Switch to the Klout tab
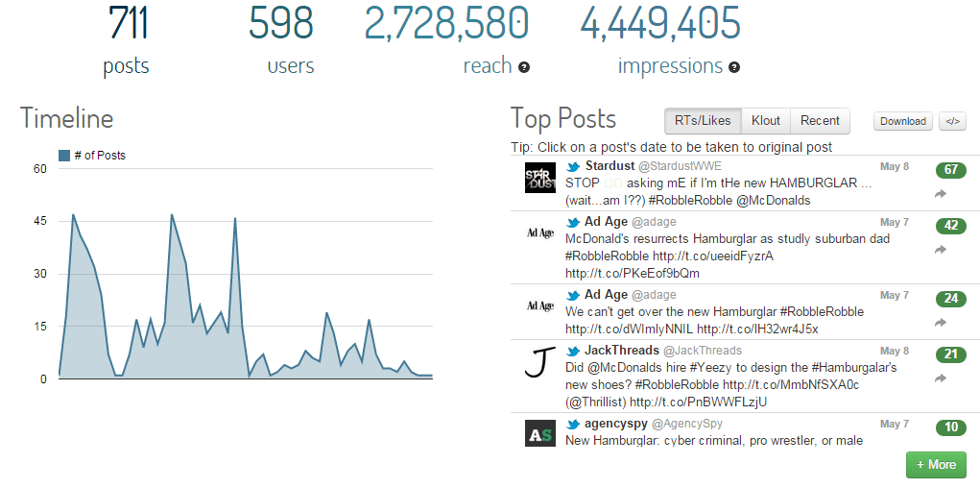The width and height of the screenshot is (980, 488). (x=766, y=121)
